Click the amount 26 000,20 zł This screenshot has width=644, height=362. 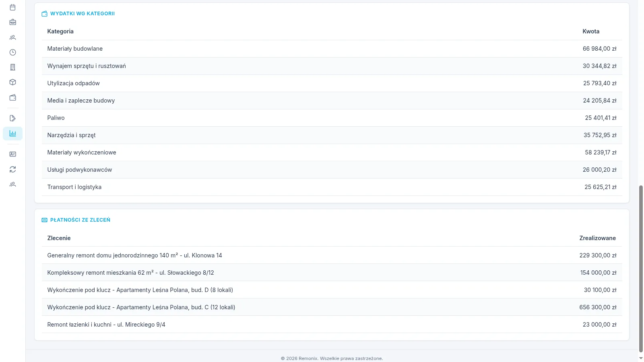(599, 170)
